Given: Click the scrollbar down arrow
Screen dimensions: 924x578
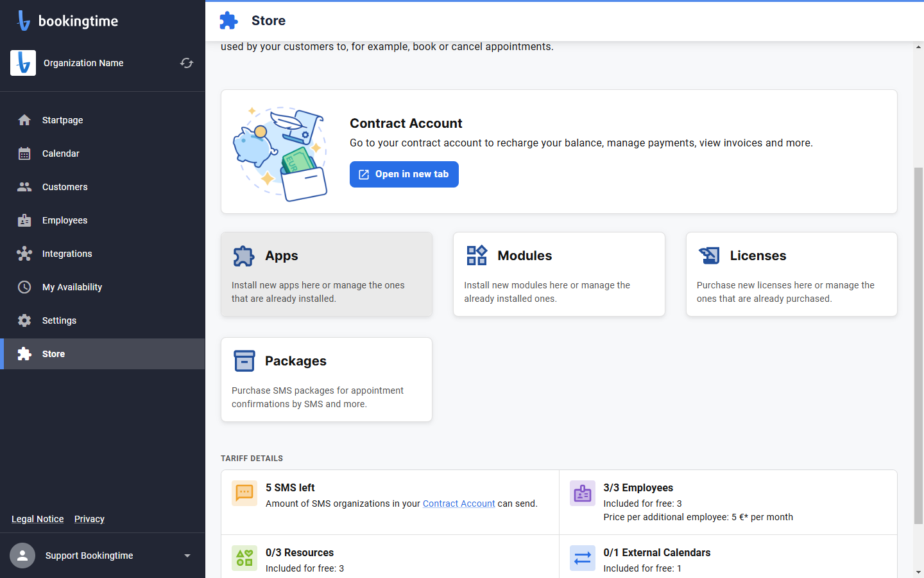Looking at the screenshot, I should coord(918,572).
